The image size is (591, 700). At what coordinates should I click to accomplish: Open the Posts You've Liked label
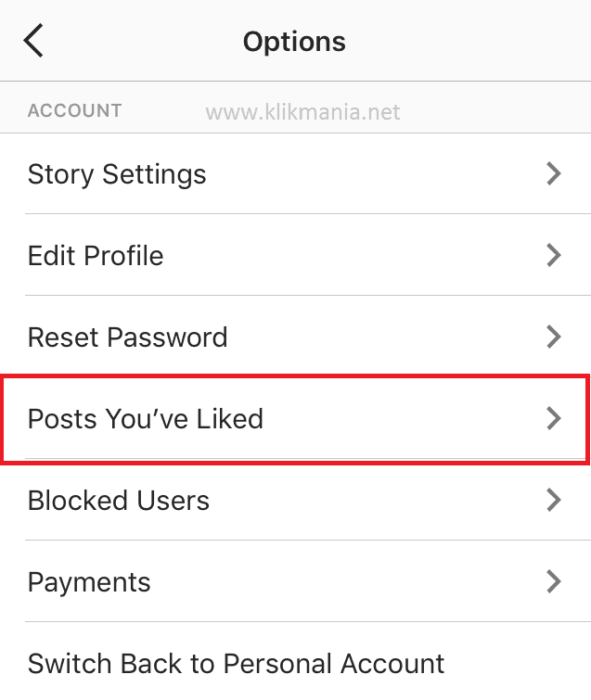click(146, 419)
